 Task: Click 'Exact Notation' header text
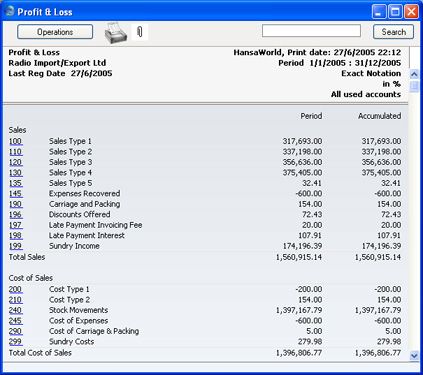[371, 74]
